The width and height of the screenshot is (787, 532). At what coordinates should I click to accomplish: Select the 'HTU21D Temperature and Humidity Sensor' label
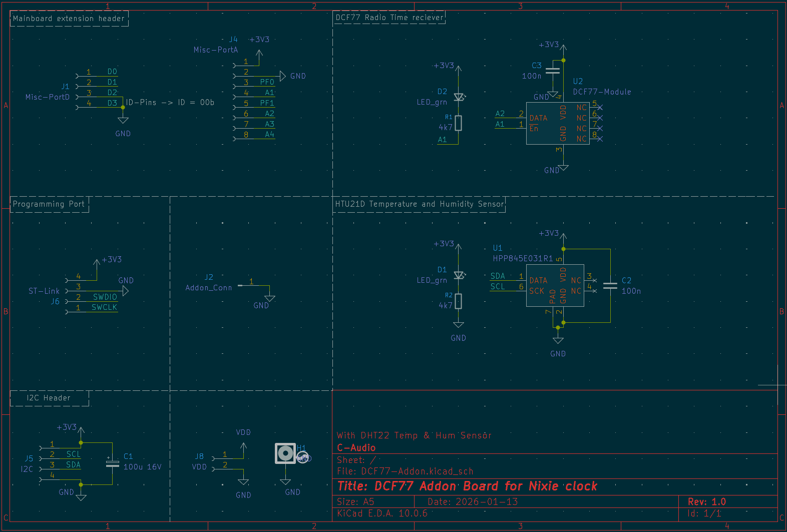420,204
